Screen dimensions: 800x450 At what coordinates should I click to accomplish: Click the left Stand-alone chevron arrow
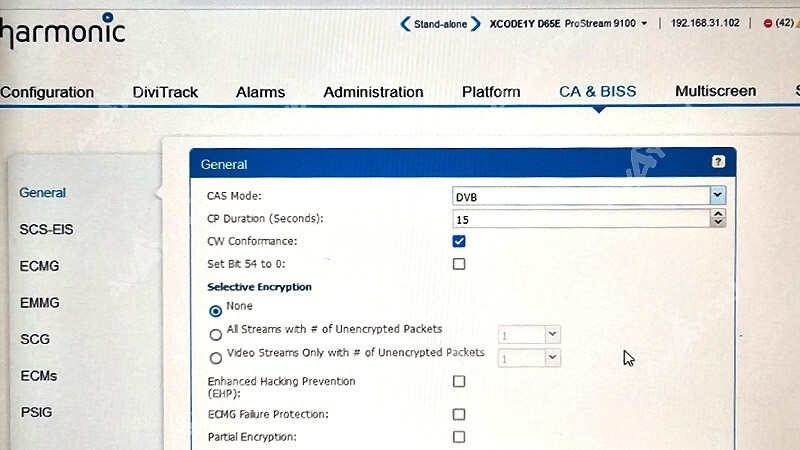(404, 23)
